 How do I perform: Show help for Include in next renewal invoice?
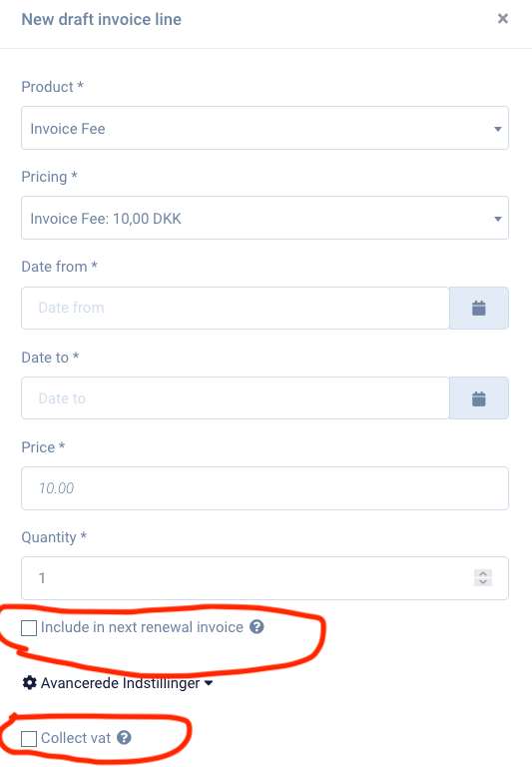pyautogui.click(x=257, y=626)
